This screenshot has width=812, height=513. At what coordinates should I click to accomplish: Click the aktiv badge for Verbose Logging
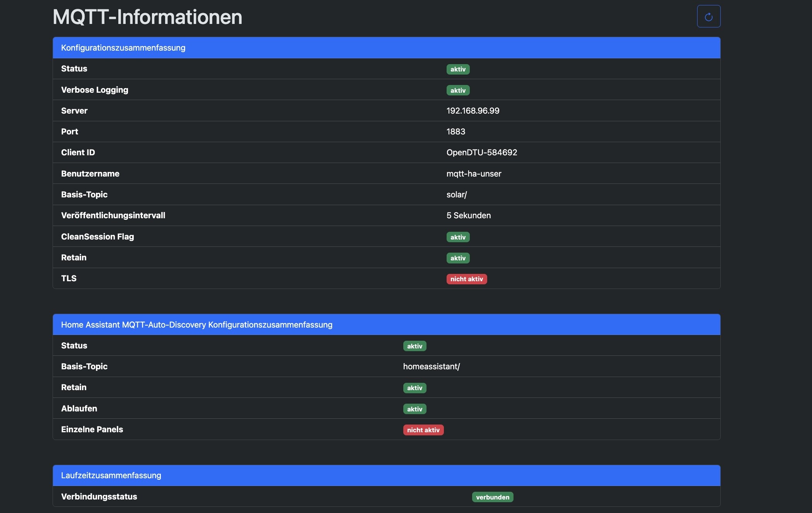458,90
